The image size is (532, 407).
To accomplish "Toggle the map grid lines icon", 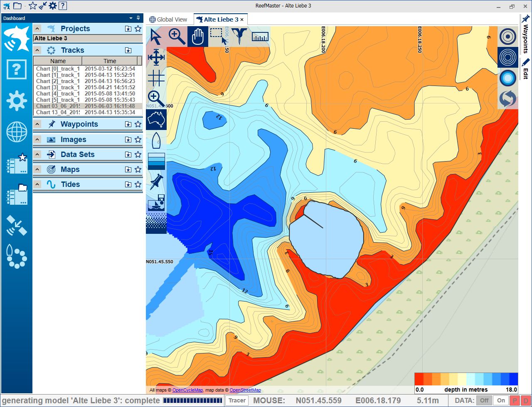I will click(x=156, y=77).
